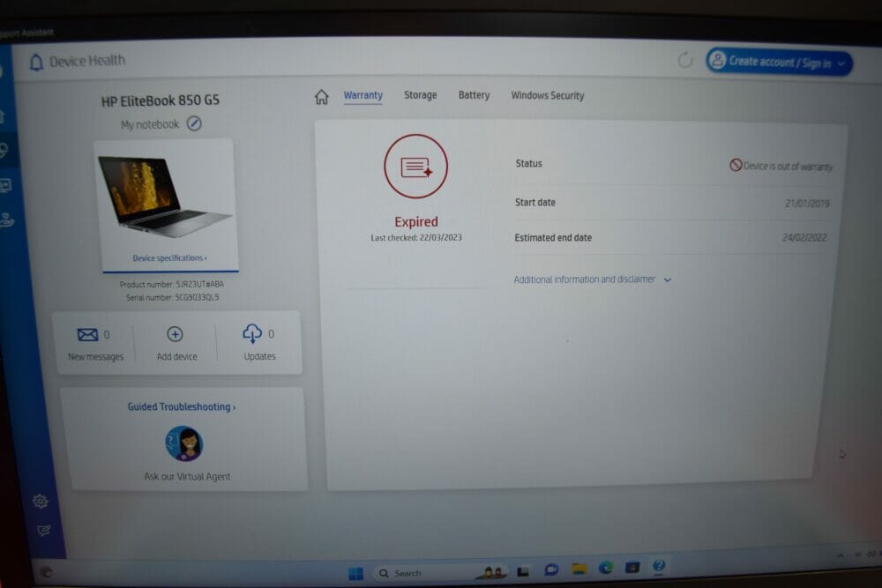The height and width of the screenshot is (588, 882).
Task: Switch to the Storage tab
Action: 420,95
